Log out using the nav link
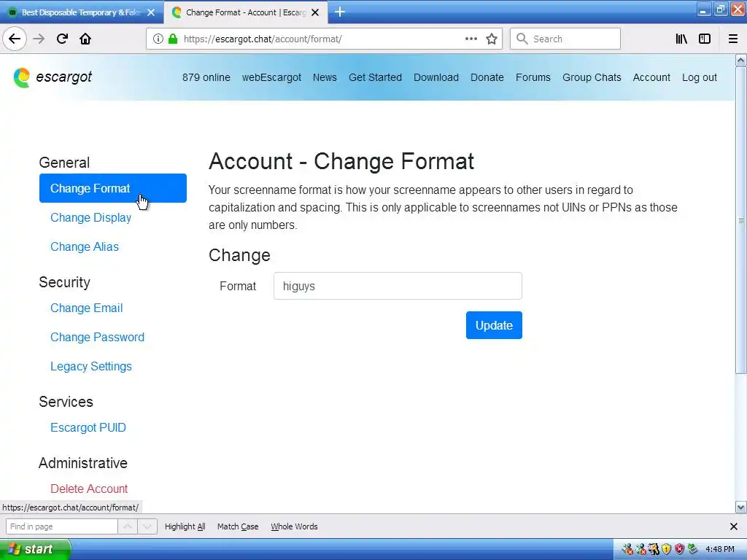Viewport: 747px width, 560px height. 700,77
